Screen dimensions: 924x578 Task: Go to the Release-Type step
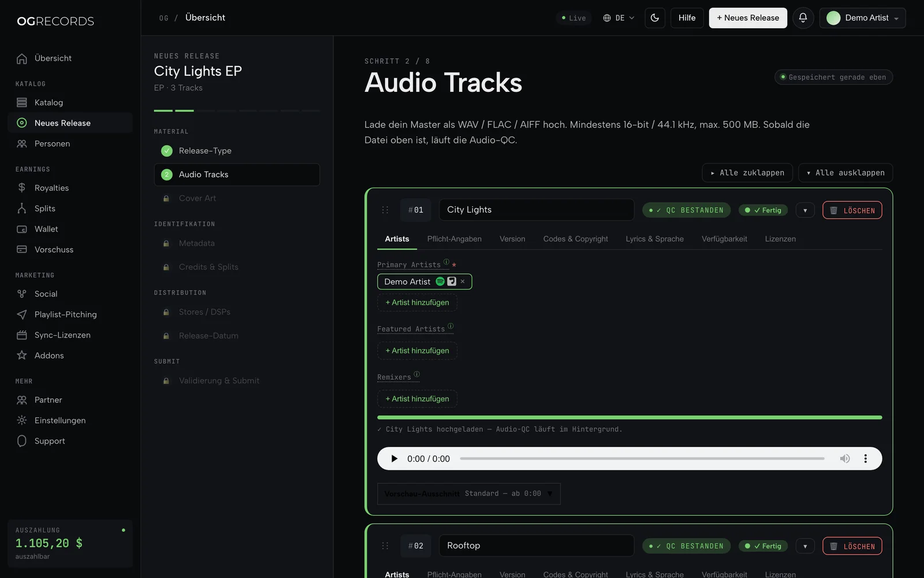tap(237, 151)
